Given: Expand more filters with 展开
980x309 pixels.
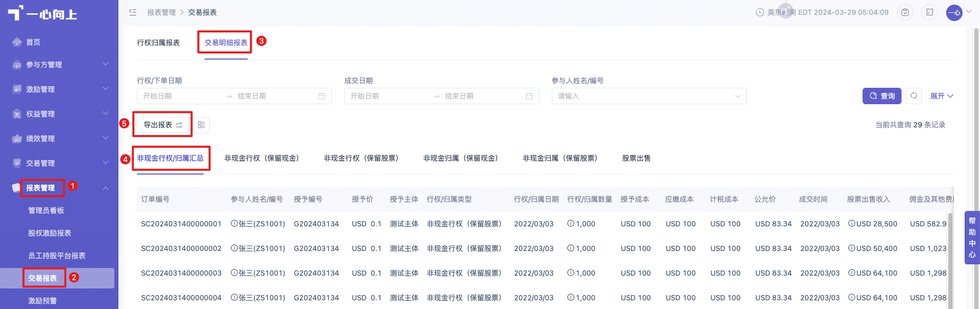Looking at the screenshot, I should (942, 96).
